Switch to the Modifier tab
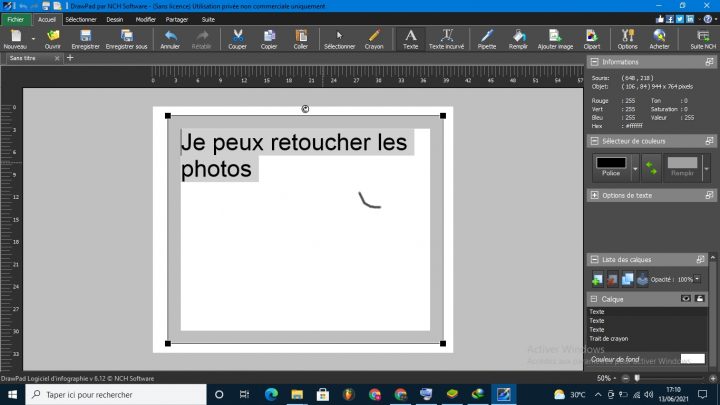 pos(146,19)
